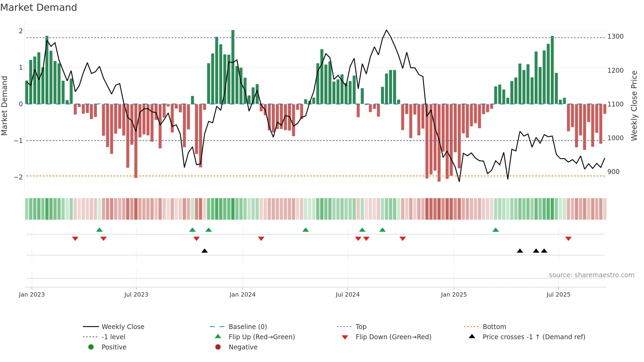Click 'Price crosses -1 ↑ (Demand ref)' legend label
Screen dimensions: 644x362
tap(534, 337)
